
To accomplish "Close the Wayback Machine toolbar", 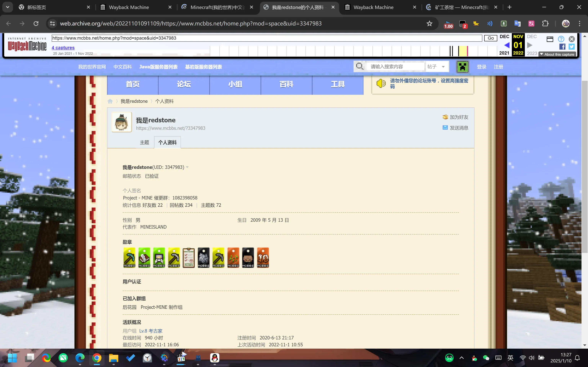I will pyautogui.click(x=572, y=39).
